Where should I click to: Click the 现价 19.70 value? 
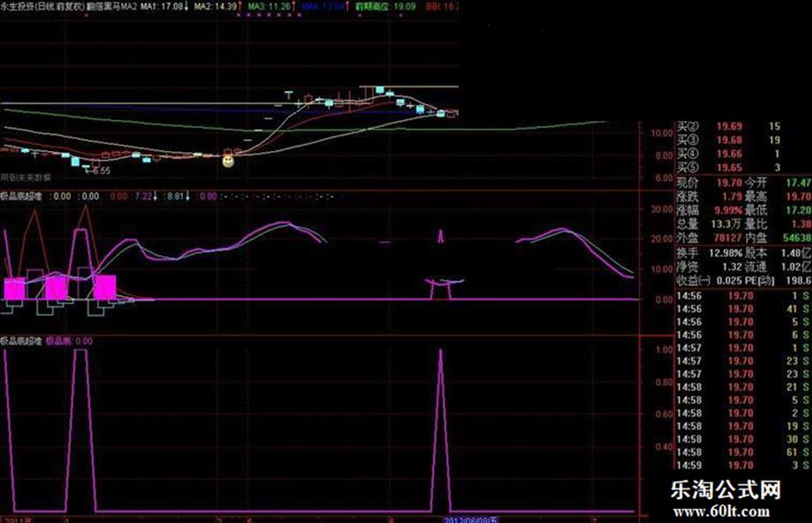click(730, 183)
